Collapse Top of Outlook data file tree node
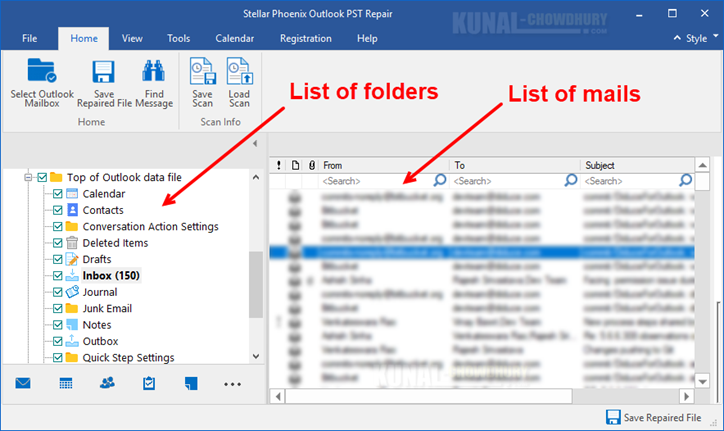The width and height of the screenshot is (724, 431). coord(28,177)
